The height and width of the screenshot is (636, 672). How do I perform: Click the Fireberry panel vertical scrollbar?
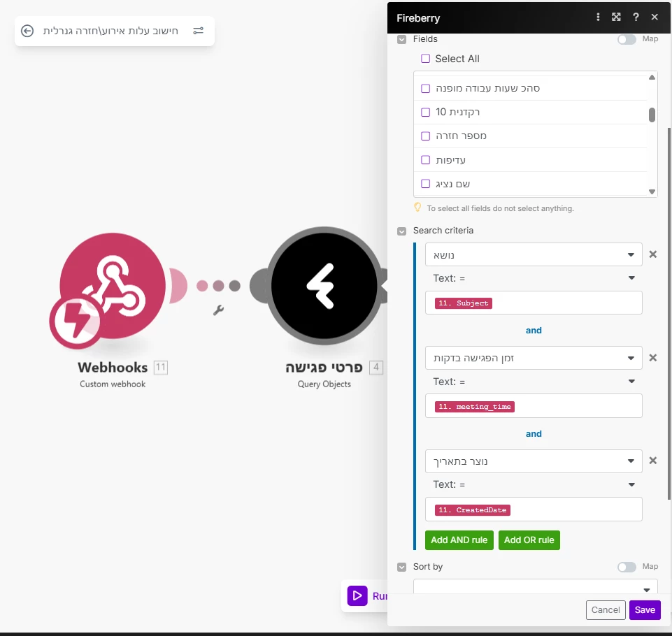click(x=669, y=312)
